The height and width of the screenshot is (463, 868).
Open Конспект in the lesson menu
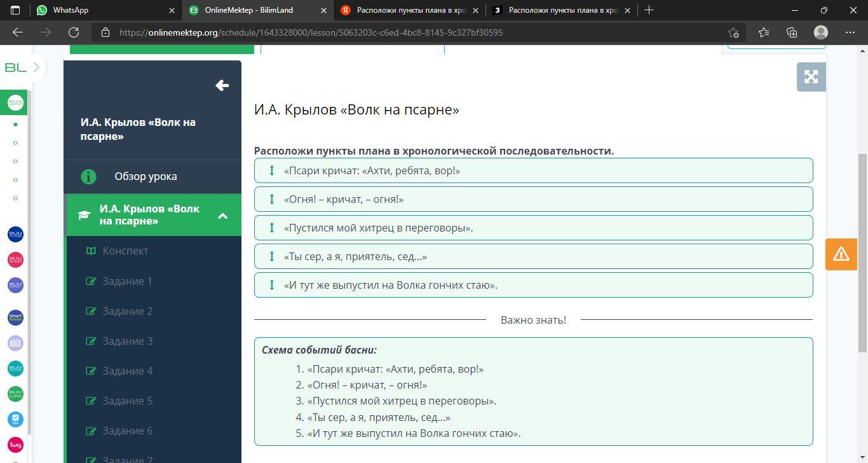pyautogui.click(x=125, y=251)
